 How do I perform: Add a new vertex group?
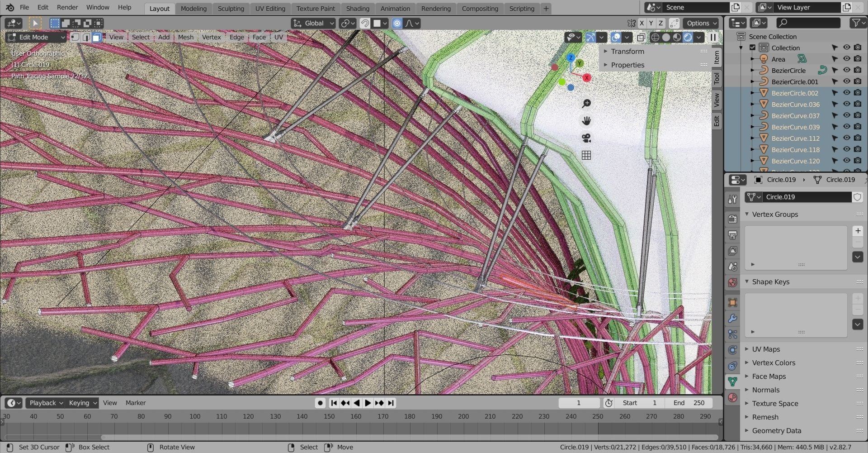(858, 231)
